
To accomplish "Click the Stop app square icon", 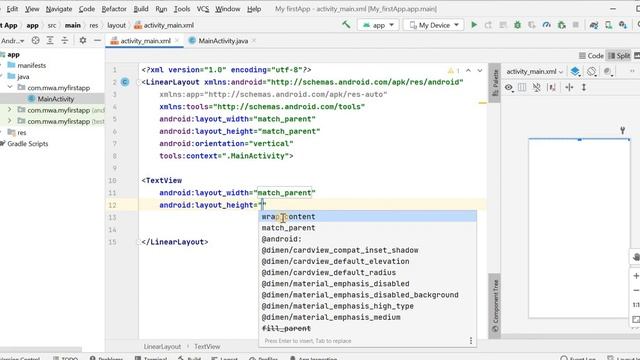I will [576, 25].
